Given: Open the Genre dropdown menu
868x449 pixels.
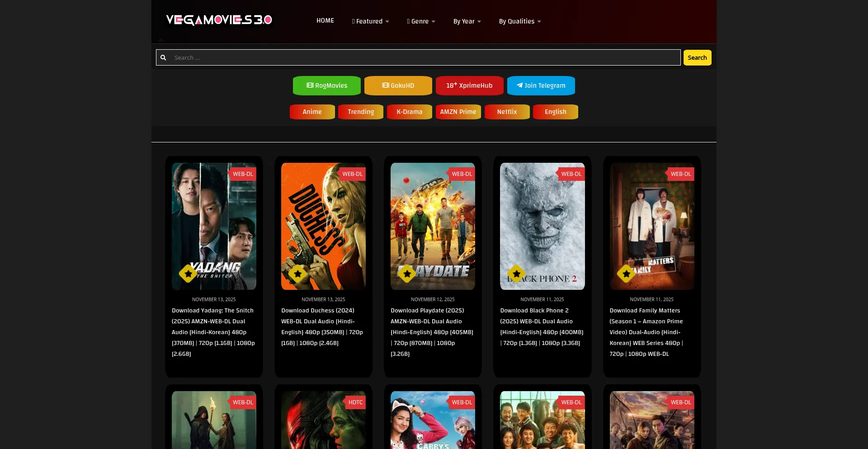Looking at the screenshot, I should [421, 21].
